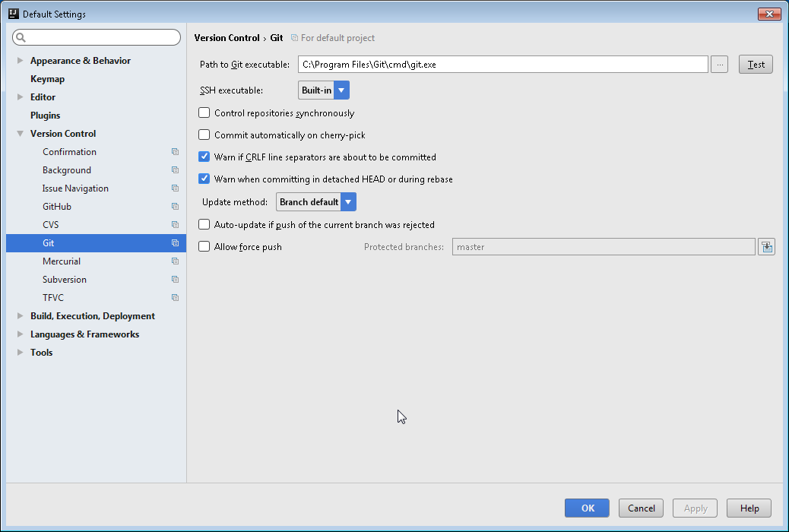789x532 pixels.
Task: Click the copy settings icon beside Confirmation
Action: click(175, 151)
